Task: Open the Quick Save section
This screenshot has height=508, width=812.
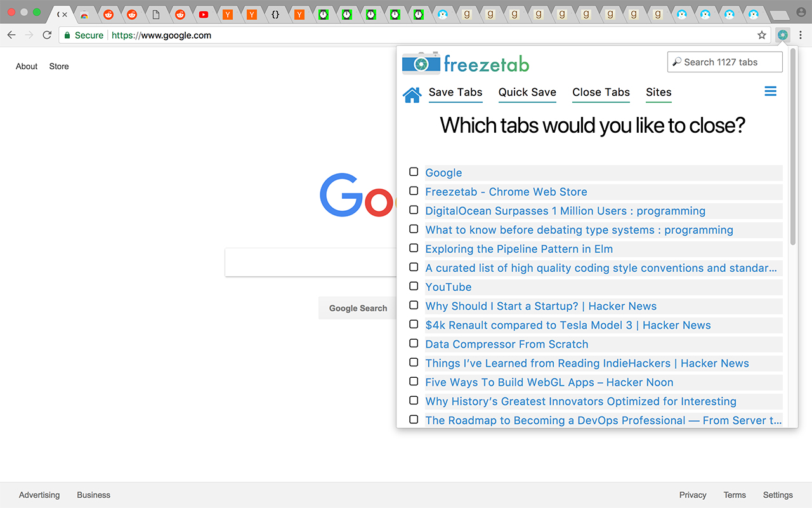Action: pyautogui.click(x=527, y=93)
